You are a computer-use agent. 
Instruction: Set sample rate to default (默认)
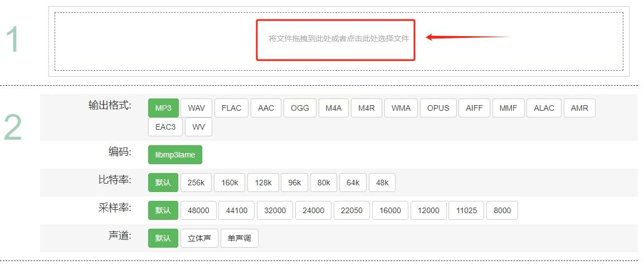click(x=163, y=210)
